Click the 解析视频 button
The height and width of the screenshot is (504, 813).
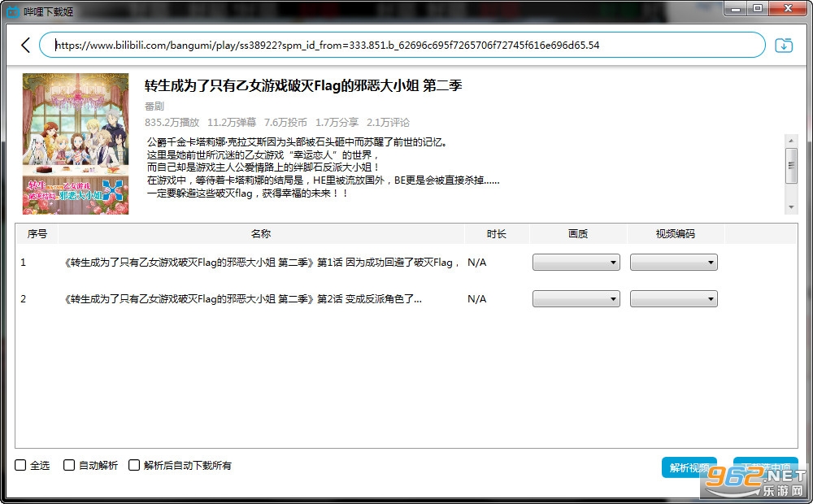coord(689,467)
